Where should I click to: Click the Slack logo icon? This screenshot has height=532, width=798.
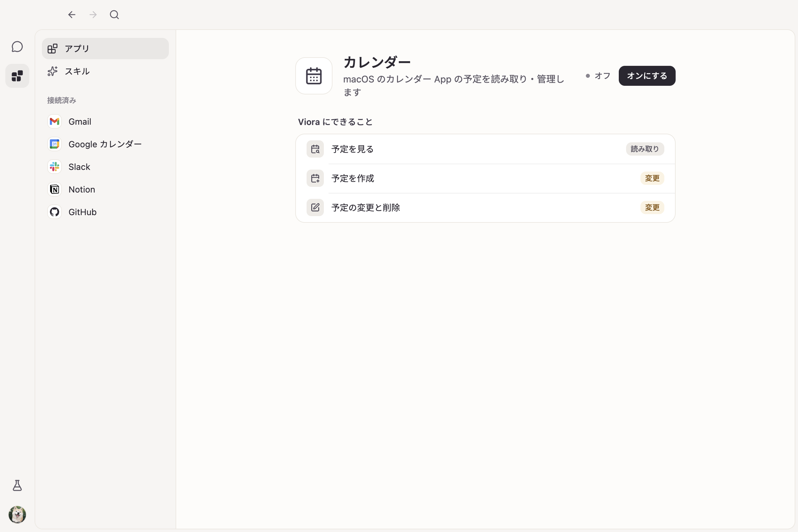[54, 167]
